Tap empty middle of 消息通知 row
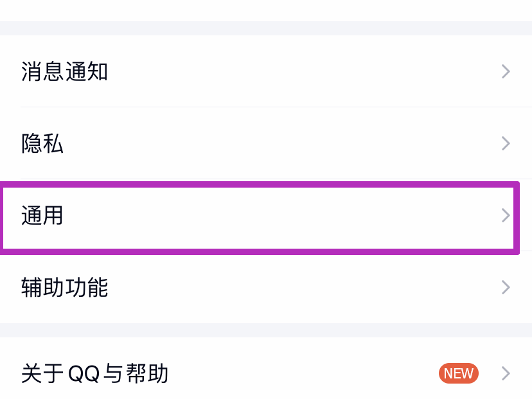 click(289, 71)
